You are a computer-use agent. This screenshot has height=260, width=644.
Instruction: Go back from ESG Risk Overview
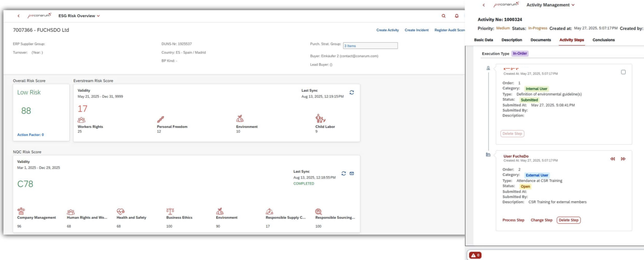[x=18, y=16]
